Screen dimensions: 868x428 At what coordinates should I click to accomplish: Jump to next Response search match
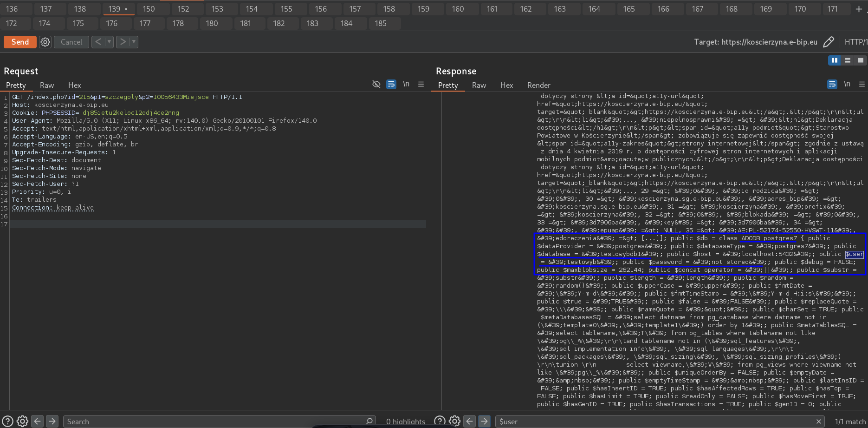point(485,421)
